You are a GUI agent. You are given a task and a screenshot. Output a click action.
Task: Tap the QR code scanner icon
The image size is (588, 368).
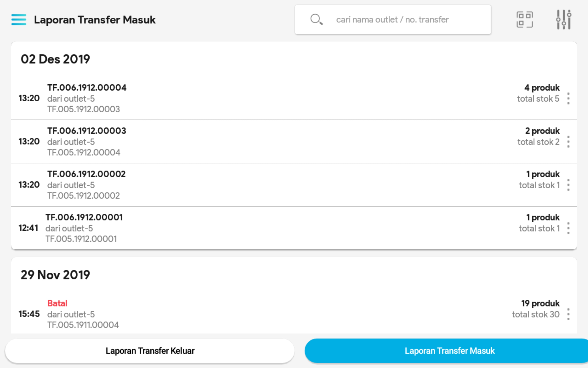point(524,19)
